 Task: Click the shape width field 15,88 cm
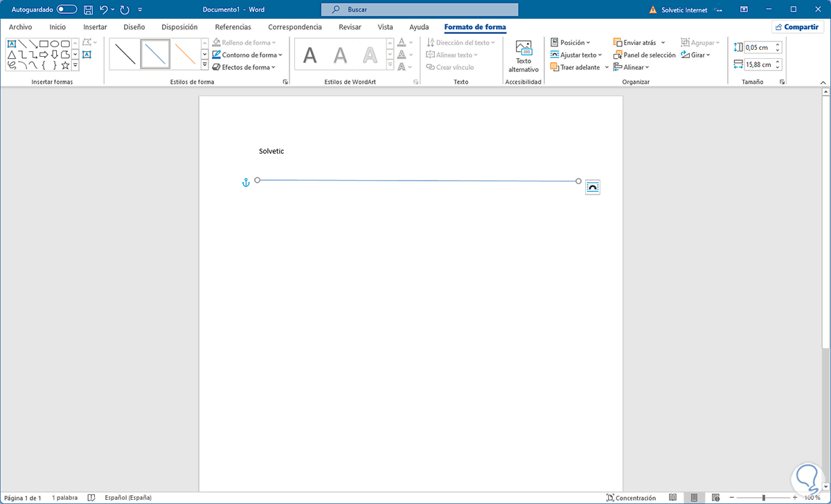tap(759, 64)
